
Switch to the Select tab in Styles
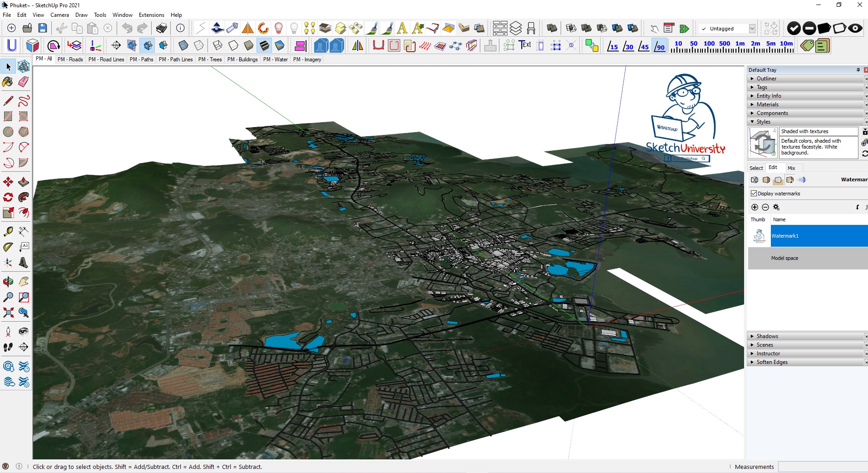(756, 168)
